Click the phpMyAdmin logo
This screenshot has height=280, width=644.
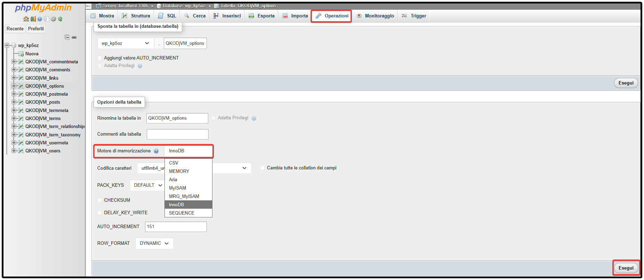pos(43,8)
